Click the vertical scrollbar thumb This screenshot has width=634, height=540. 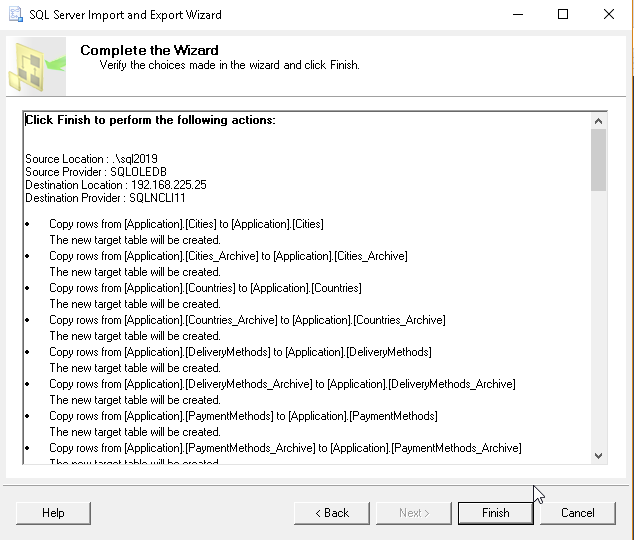598,160
